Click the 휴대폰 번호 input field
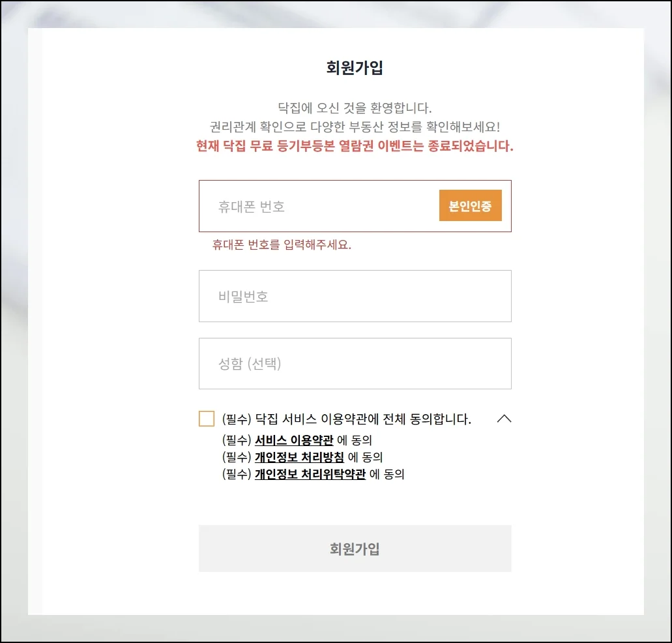This screenshot has height=643, width=672. [x=319, y=207]
